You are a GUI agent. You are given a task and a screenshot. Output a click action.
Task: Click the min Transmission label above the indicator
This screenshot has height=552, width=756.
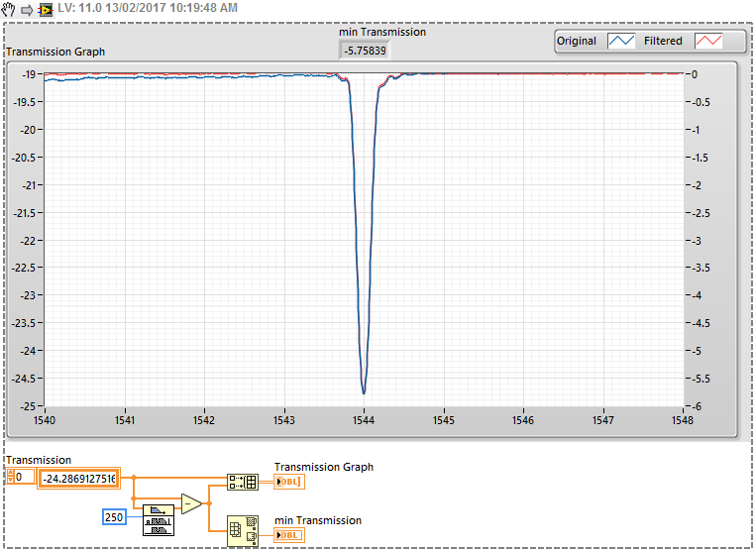[x=382, y=32]
